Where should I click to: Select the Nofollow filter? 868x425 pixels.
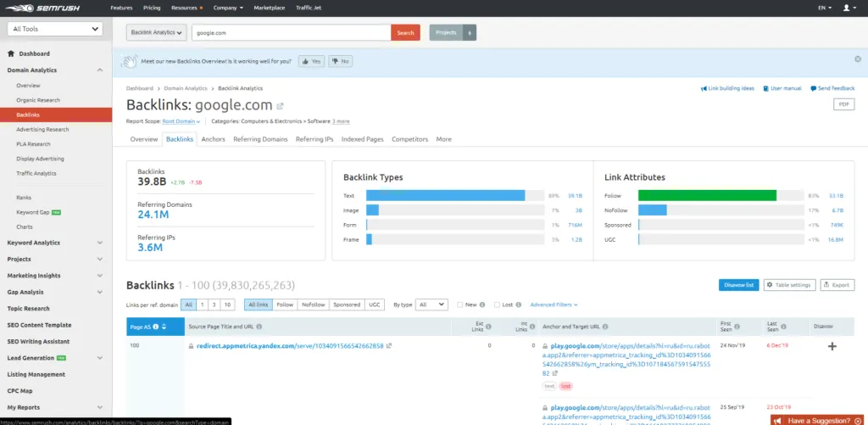(314, 305)
